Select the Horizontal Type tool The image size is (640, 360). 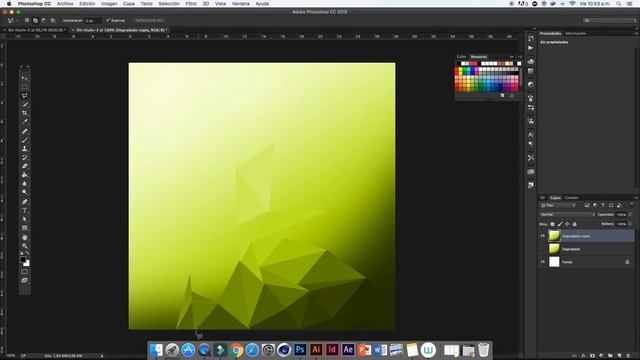tap(24, 211)
